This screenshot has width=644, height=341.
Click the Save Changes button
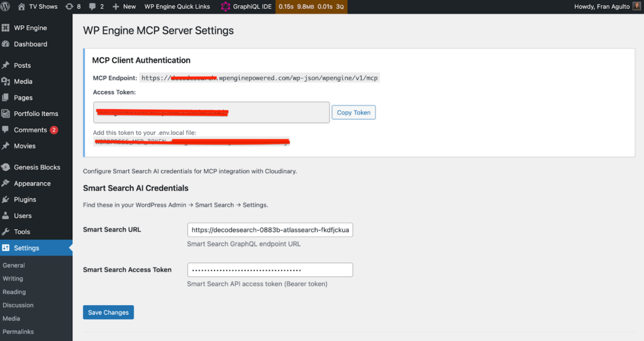click(108, 312)
